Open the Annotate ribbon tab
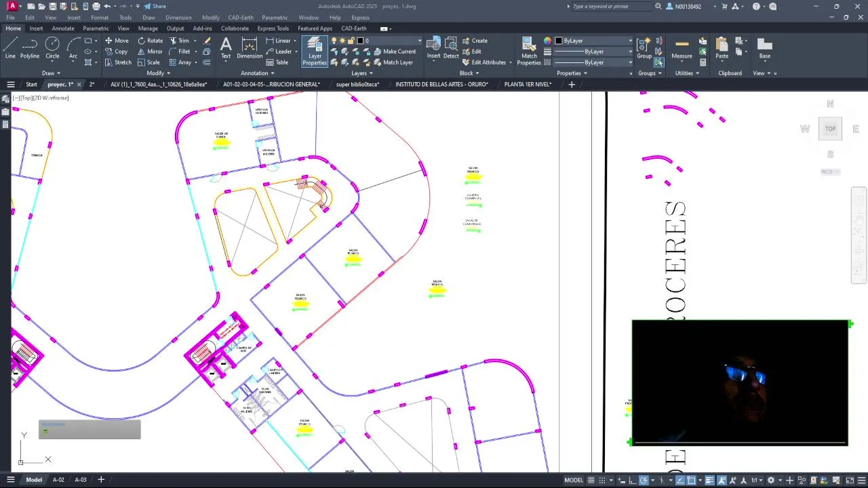 tap(63, 28)
